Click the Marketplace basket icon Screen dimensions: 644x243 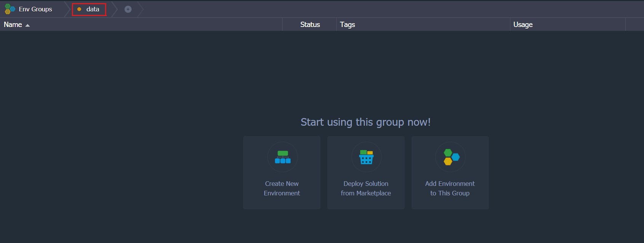pyautogui.click(x=366, y=157)
